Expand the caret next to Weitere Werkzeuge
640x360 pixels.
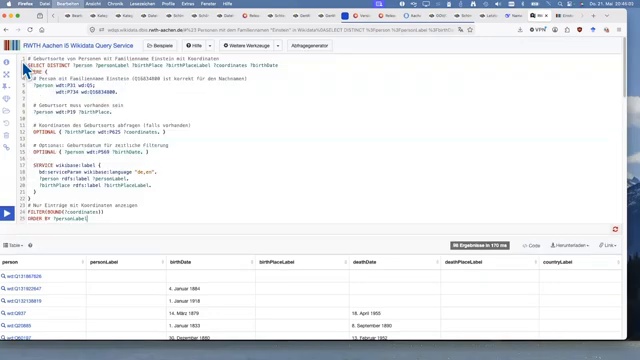tap(278, 46)
